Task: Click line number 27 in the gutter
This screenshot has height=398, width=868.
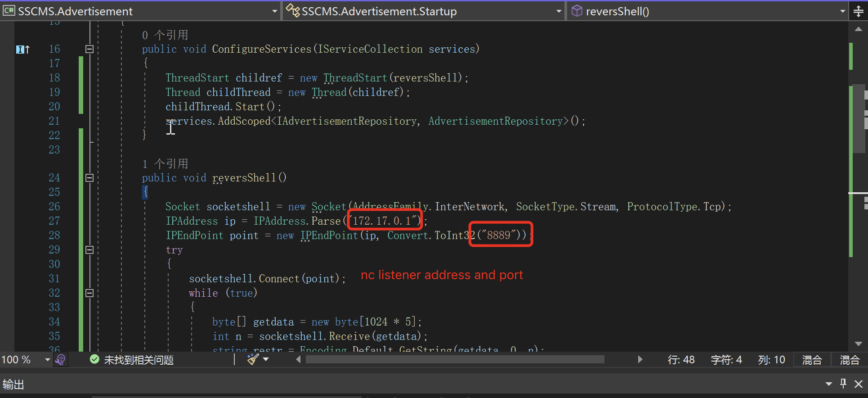Action: pyautogui.click(x=54, y=221)
